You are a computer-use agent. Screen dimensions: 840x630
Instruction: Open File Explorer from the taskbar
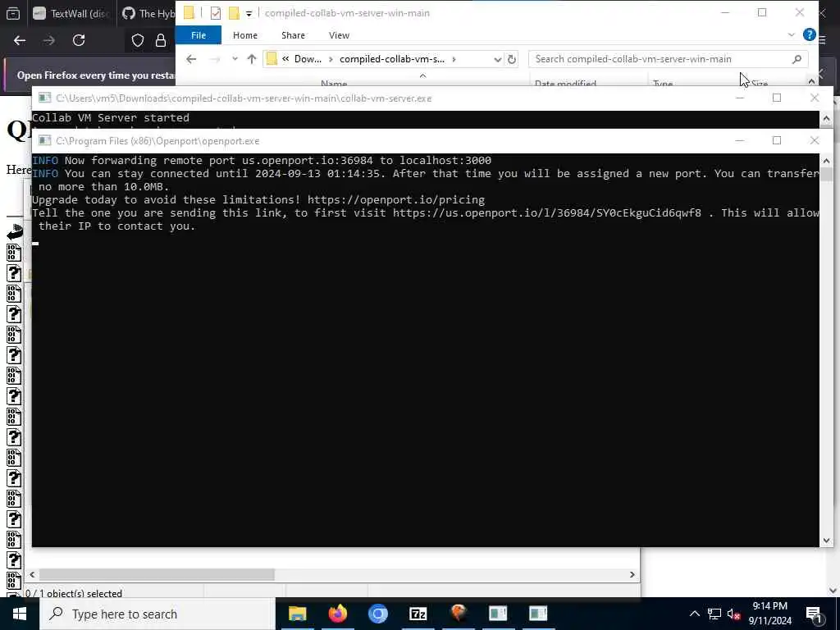click(x=297, y=614)
